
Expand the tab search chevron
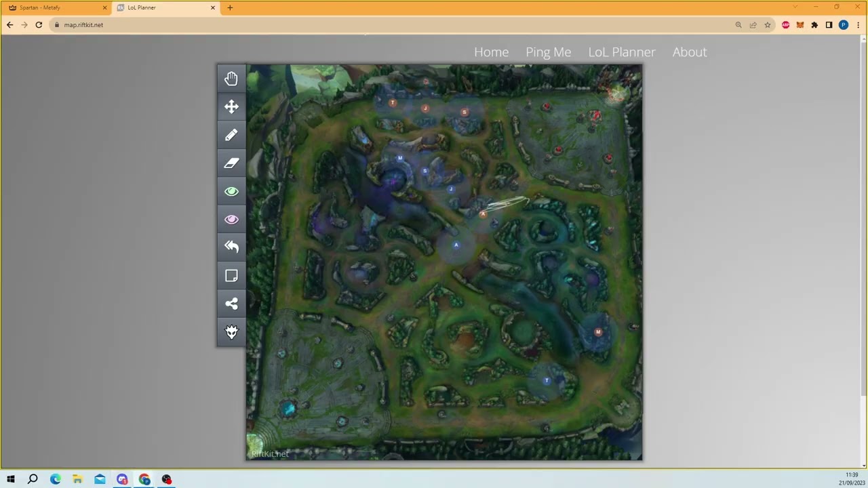pyautogui.click(x=795, y=7)
